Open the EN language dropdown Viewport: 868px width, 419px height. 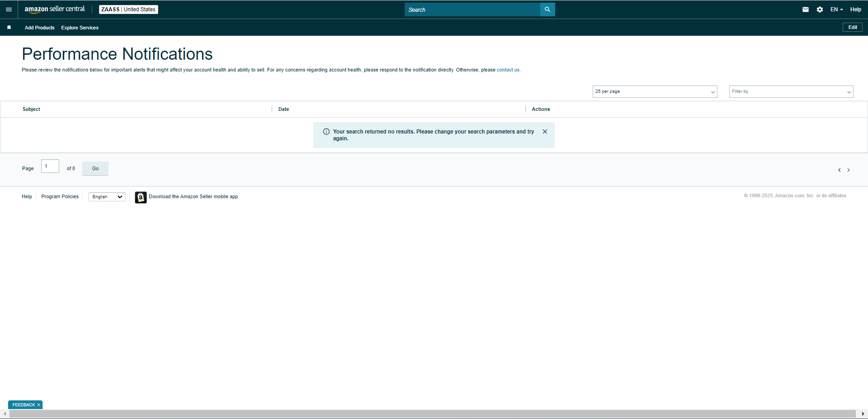pyautogui.click(x=836, y=10)
